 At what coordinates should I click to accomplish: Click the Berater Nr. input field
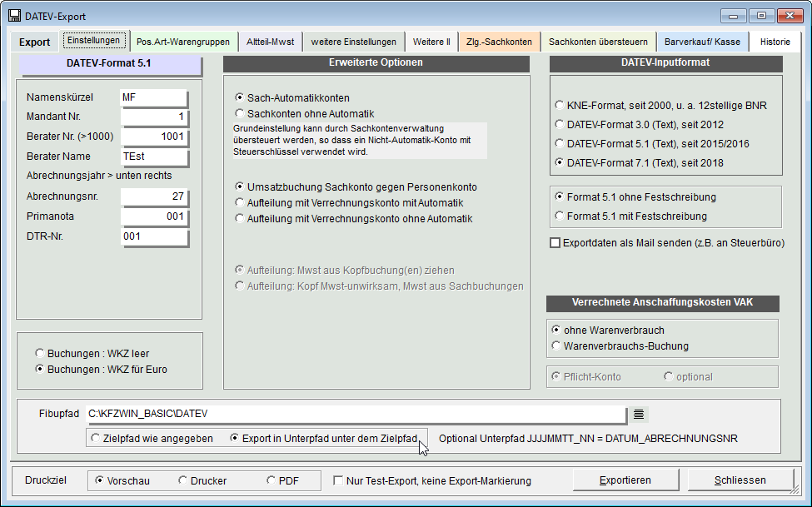point(154,137)
